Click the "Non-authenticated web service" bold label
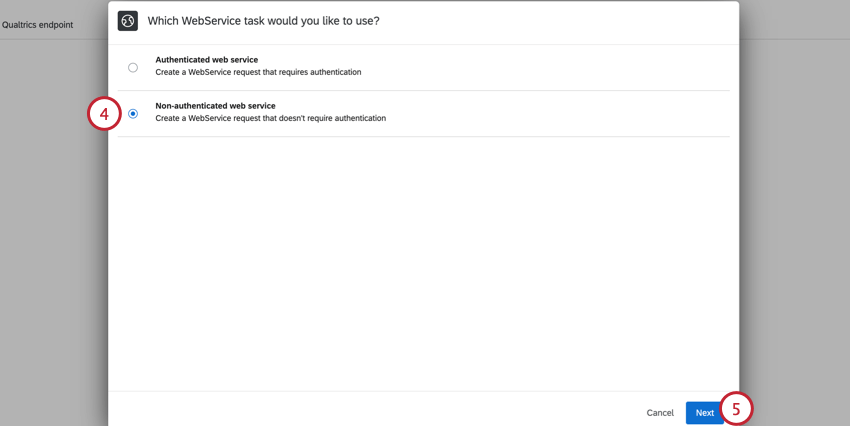 click(x=215, y=106)
